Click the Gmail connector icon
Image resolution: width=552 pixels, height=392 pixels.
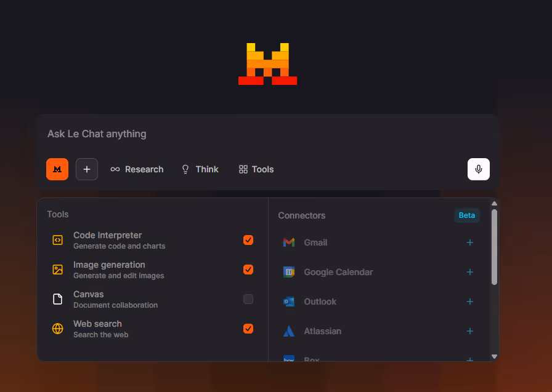(288, 242)
